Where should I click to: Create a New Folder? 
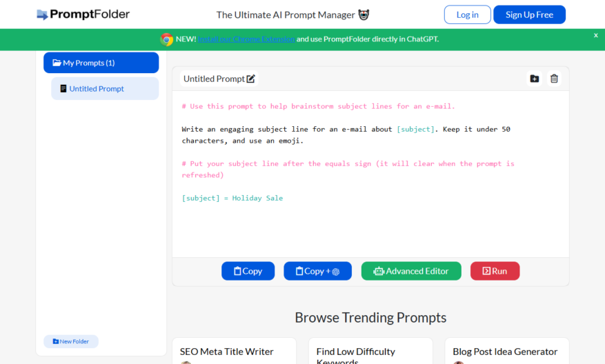[x=71, y=341]
